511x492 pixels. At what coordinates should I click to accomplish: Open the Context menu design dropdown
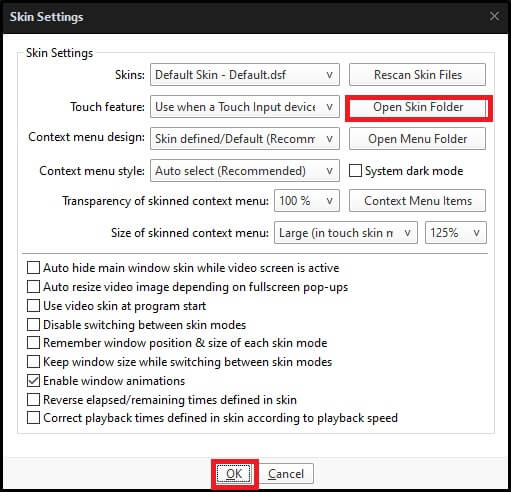245,139
